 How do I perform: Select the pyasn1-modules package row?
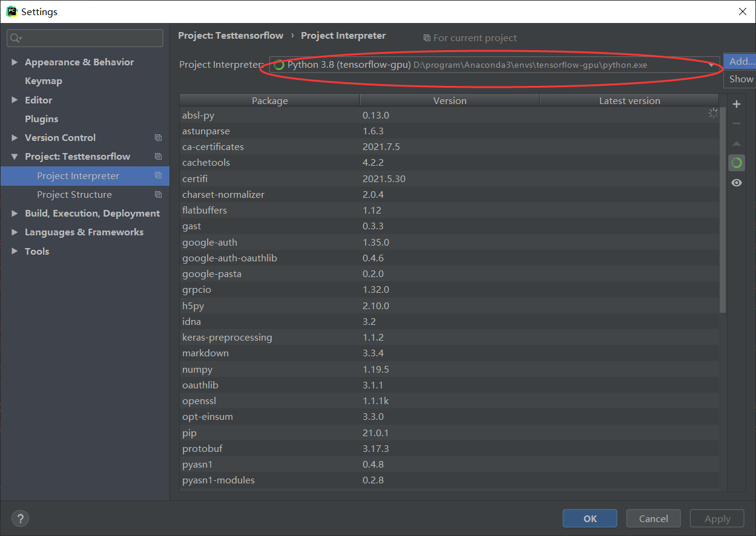click(449, 480)
